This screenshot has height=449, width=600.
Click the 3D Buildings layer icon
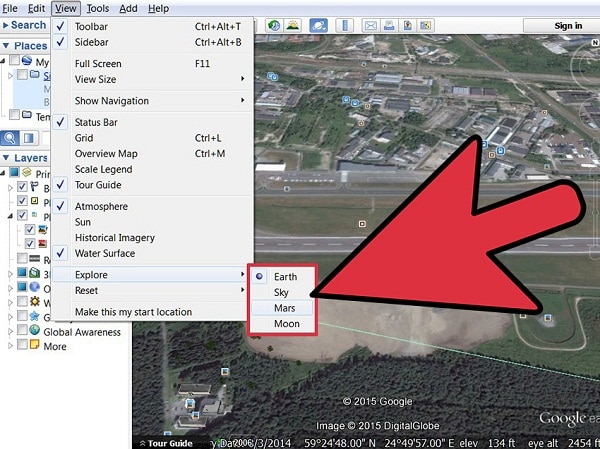35,273
